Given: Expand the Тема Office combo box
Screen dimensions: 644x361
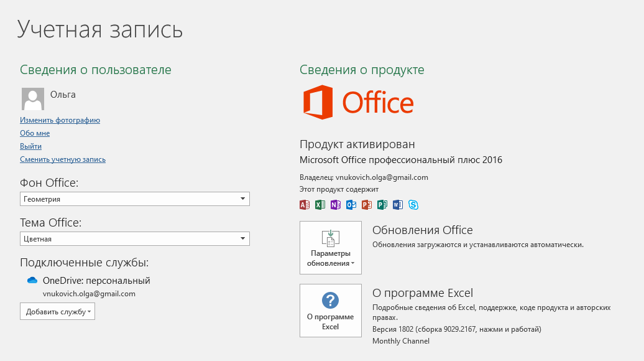Looking at the screenshot, I should tap(135, 239).
